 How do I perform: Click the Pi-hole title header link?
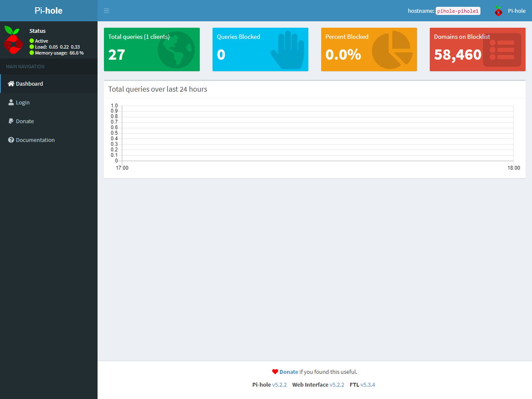pos(49,11)
